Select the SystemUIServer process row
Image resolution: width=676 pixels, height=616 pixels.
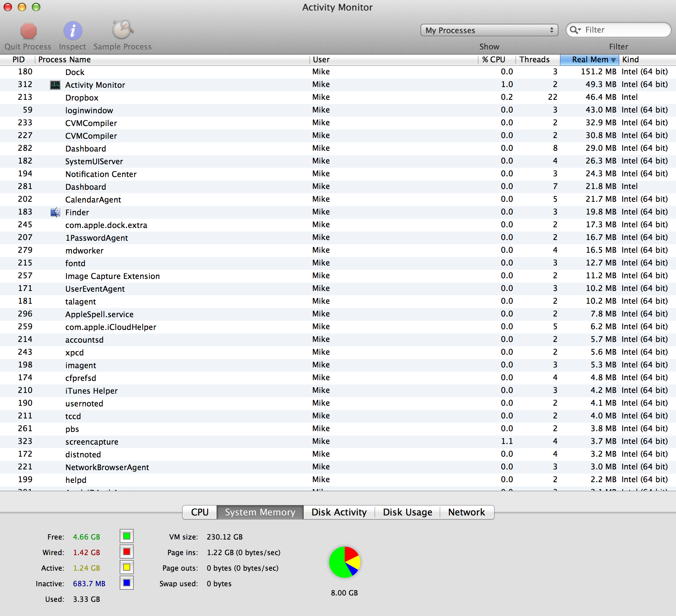click(x=338, y=161)
